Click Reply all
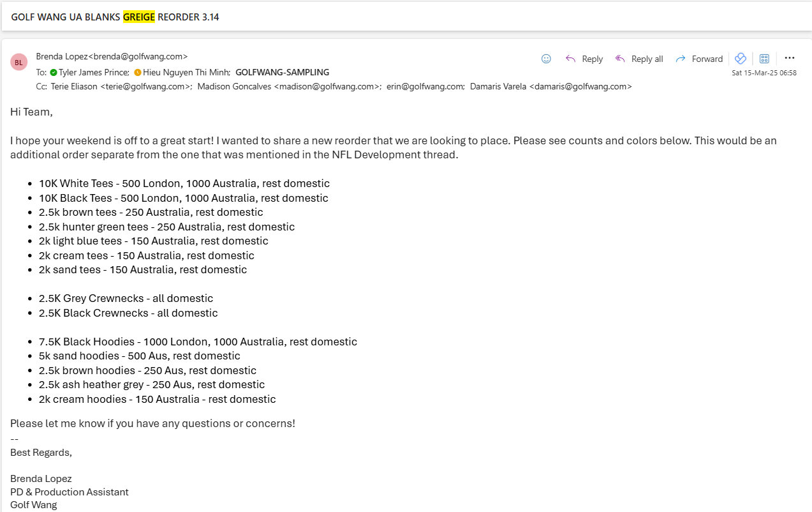The width and height of the screenshot is (812, 512). pos(639,59)
